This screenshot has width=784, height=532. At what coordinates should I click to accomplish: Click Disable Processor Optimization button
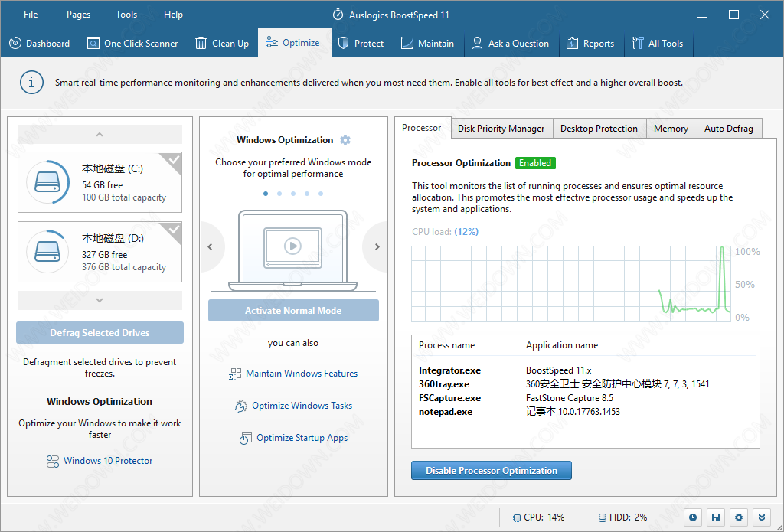click(x=491, y=471)
